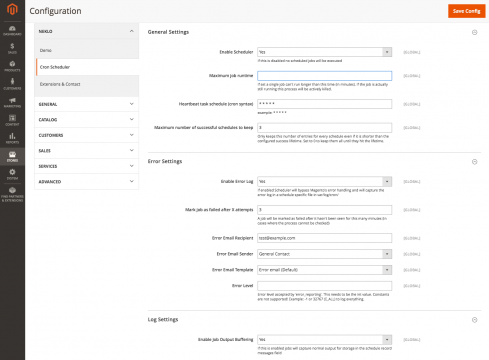Click the Configuration page title

point(55,11)
